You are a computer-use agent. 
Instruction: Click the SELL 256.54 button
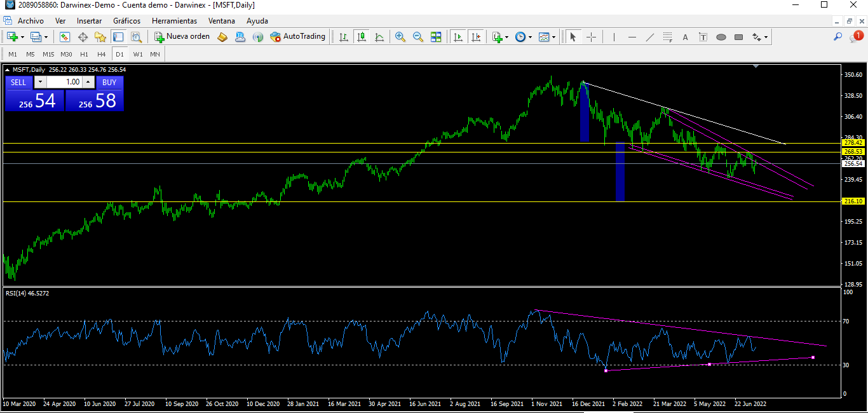35,100
